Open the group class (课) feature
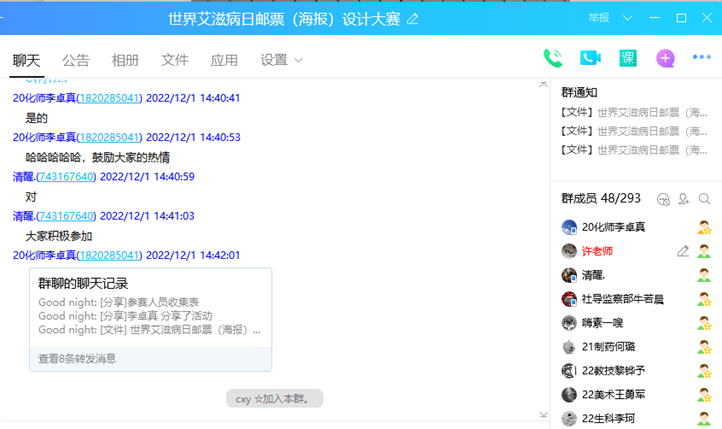722x429 pixels. 628,58
